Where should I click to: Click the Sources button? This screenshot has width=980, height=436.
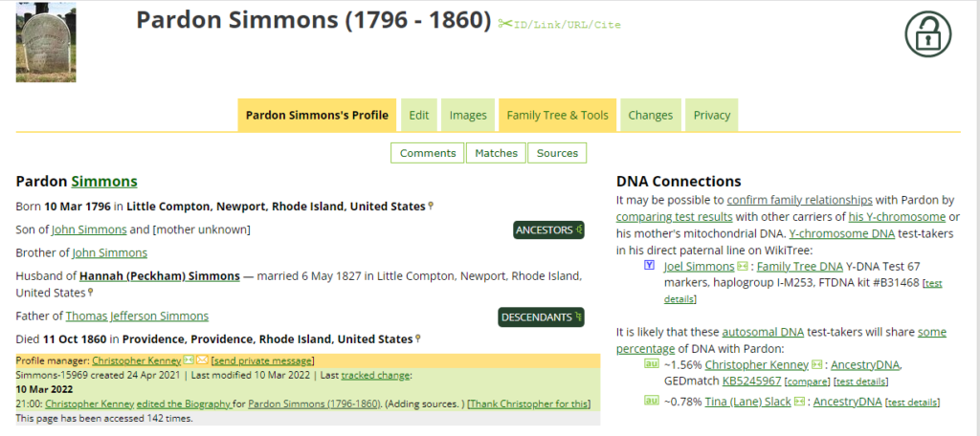point(558,153)
